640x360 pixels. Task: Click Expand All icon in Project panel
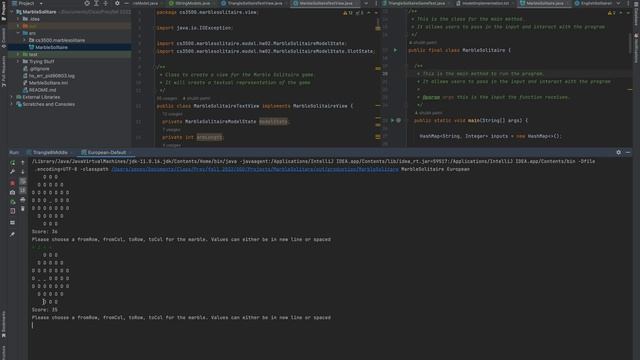coord(96,3)
